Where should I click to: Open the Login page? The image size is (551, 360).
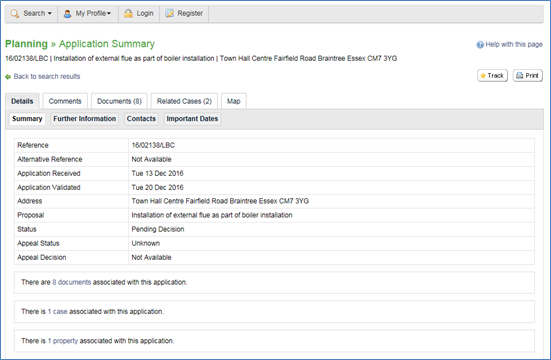tap(139, 14)
